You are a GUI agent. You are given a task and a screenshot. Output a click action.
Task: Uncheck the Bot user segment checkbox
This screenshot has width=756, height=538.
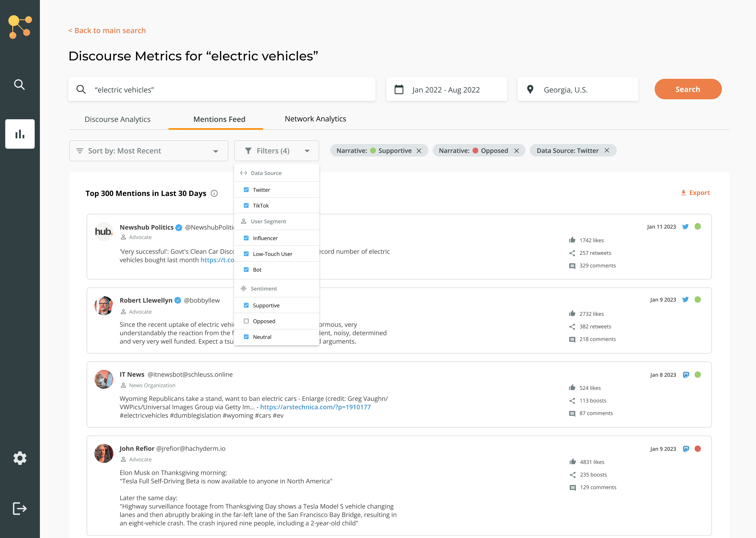click(x=246, y=270)
